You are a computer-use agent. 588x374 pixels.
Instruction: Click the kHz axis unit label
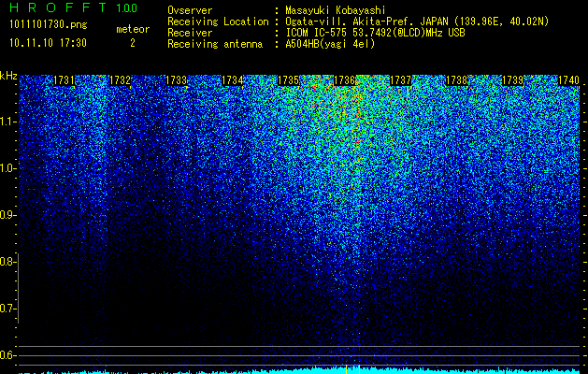pos(8,76)
